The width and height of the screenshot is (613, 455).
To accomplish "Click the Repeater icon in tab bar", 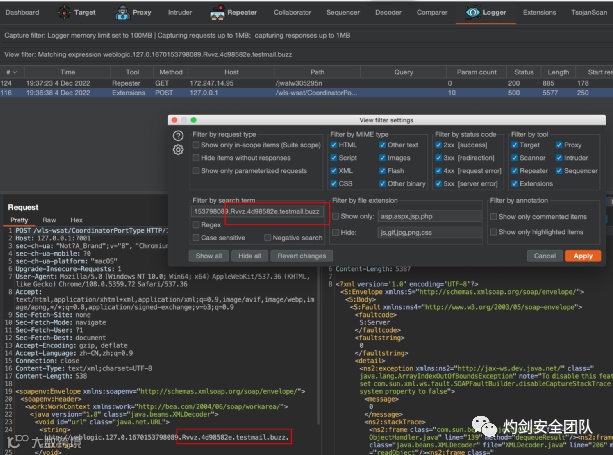I will (x=217, y=13).
